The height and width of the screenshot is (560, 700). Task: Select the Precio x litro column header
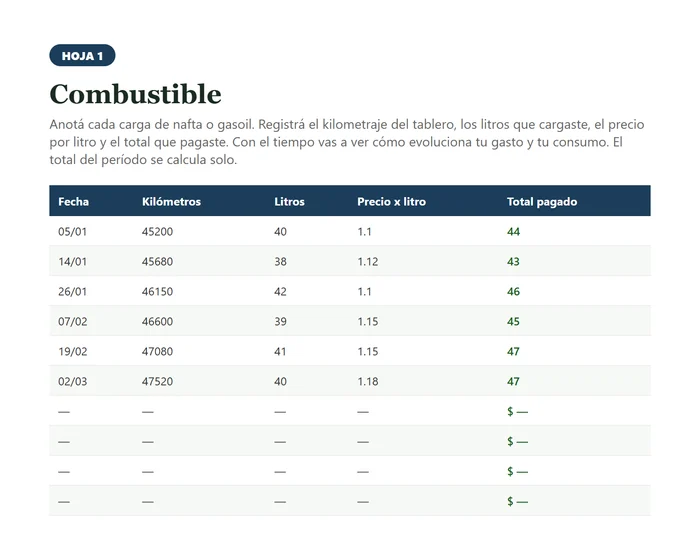(x=392, y=201)
